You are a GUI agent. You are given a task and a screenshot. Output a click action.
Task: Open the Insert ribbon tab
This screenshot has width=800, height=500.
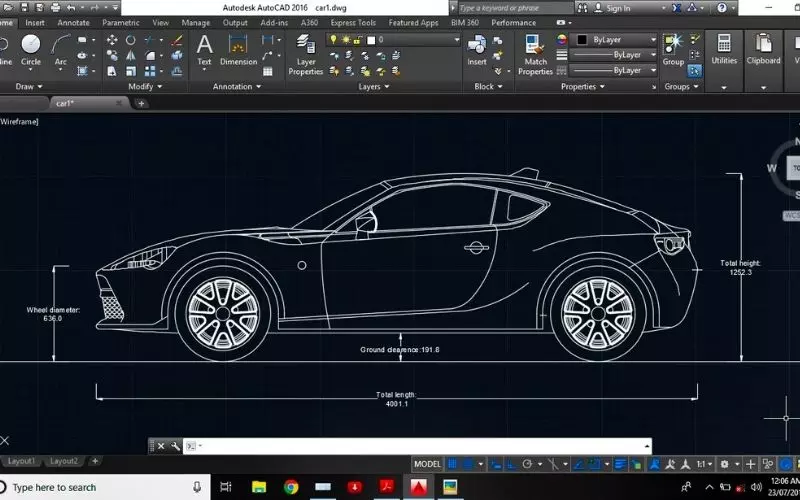pos(35,22)
